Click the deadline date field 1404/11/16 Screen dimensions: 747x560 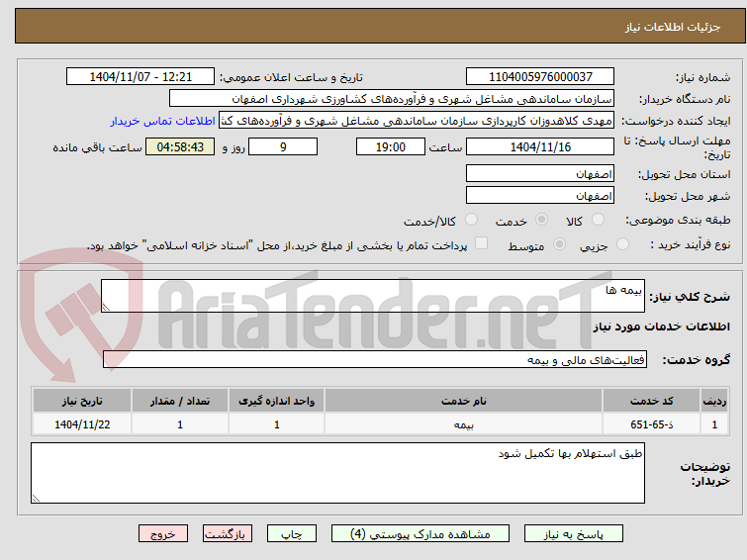(x=540, y=146)
